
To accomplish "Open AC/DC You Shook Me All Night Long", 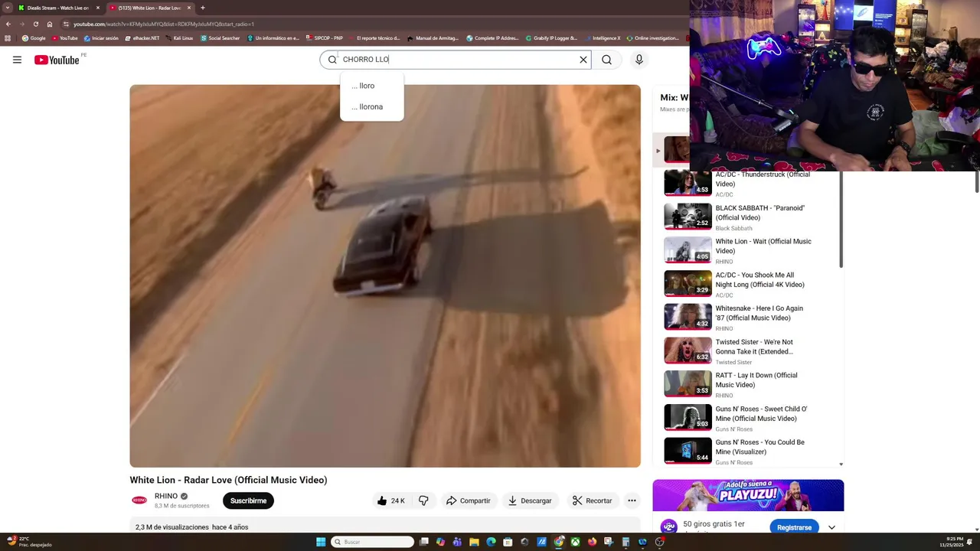I will [759, 279].
